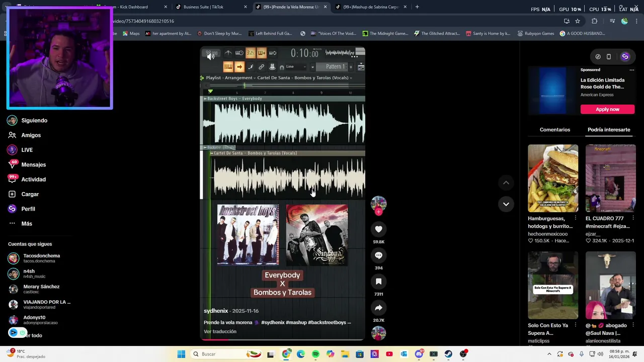Open the video's three-dot options menu
The image size is (644, 362).
click(354, 56)
